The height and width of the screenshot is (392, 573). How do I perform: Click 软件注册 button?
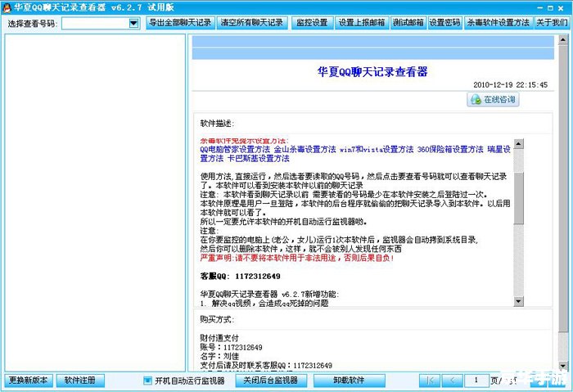coord(85,381)
